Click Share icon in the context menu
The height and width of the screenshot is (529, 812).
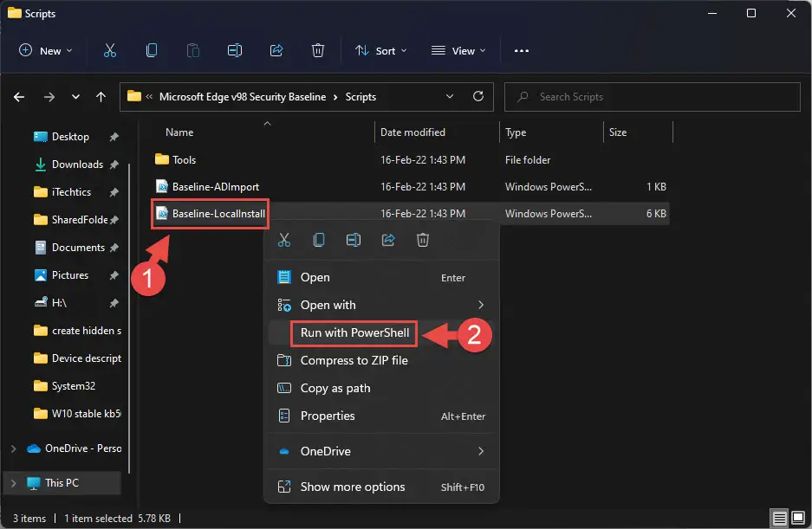(x=388, y=240)
